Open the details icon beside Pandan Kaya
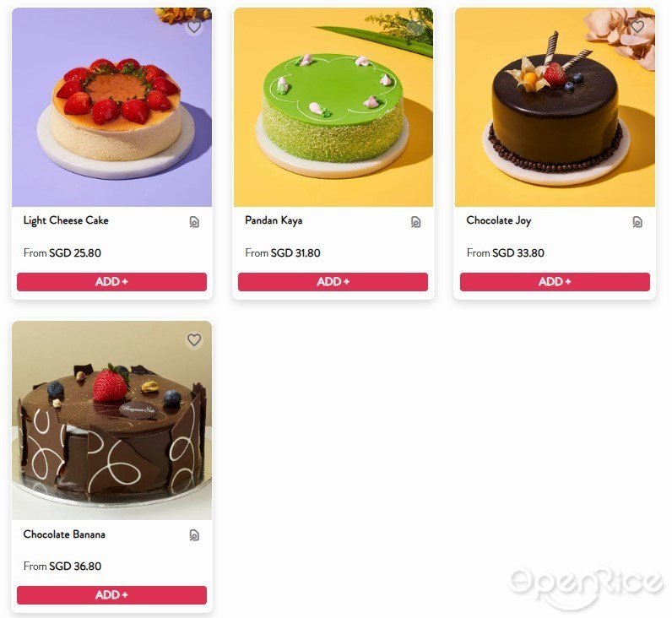The width and height of the screenshot is (672, 618). [415, 222]
